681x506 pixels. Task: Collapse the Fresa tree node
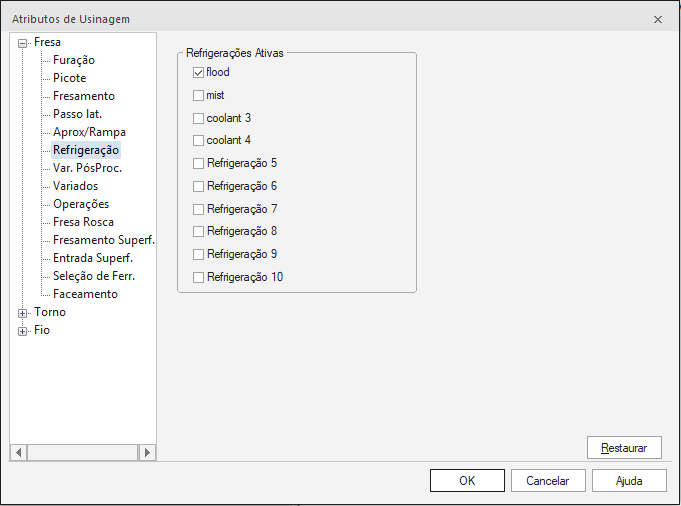[23, 43]
